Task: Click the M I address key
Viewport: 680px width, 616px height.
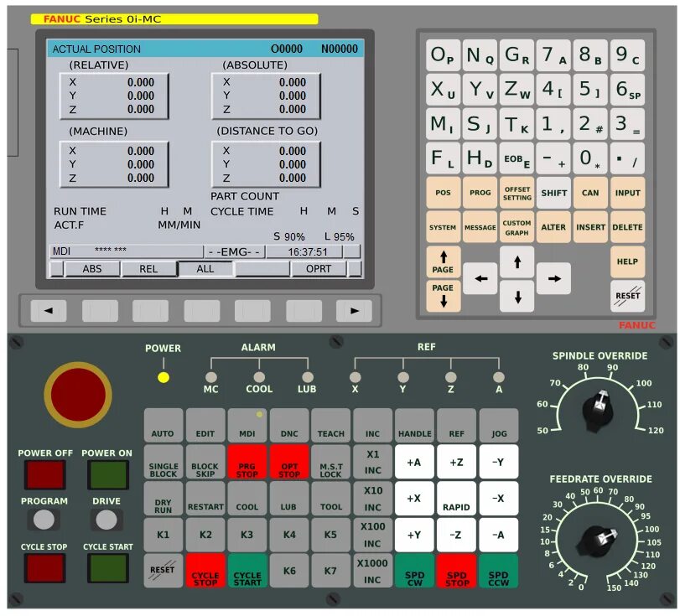Action: [x=443, y=124]
